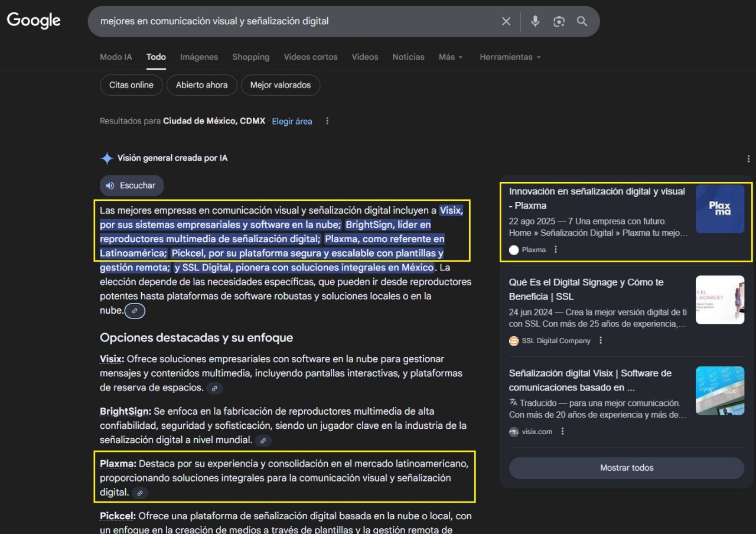756x534 pixels.
Task: Start voice search with the microphone icon
Action: tap(535, 21)
